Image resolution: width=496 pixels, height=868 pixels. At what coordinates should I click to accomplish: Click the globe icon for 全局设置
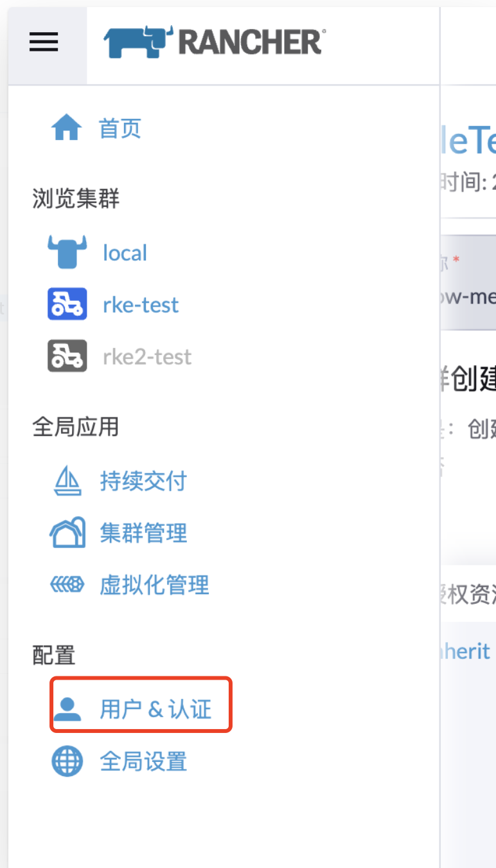click(67, 761)
